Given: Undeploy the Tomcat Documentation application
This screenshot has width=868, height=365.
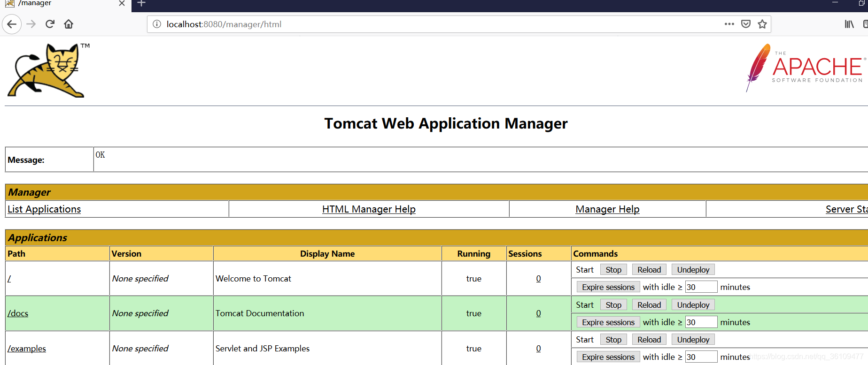Looking at the screenshot, I should [693, 305].
